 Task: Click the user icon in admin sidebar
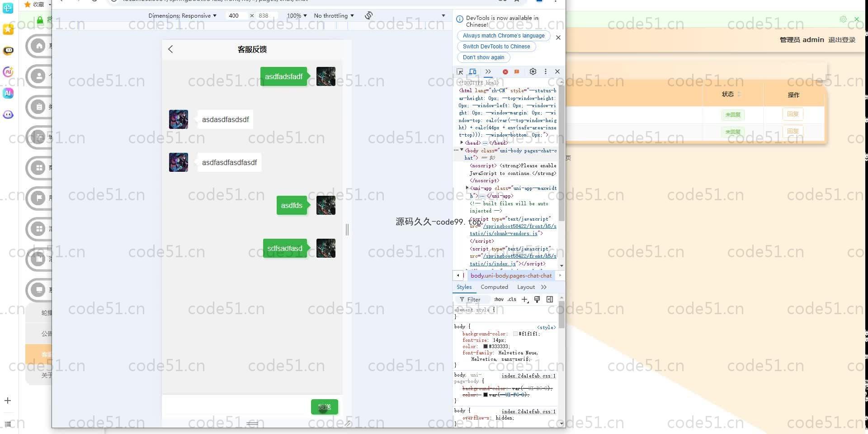(39, 76)
